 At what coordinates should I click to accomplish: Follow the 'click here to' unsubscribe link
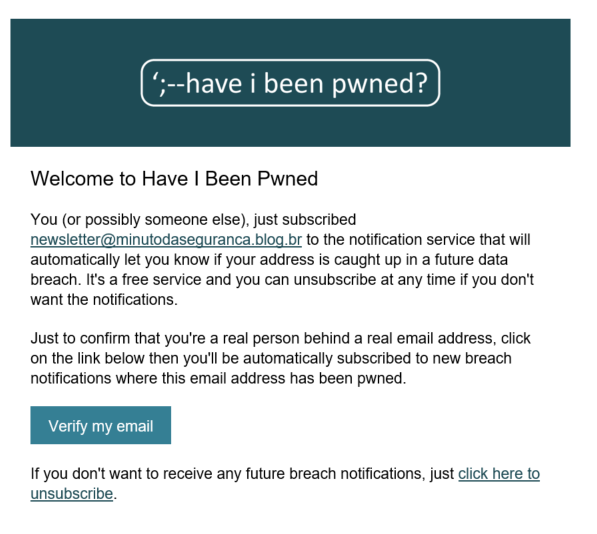(499, 474)
